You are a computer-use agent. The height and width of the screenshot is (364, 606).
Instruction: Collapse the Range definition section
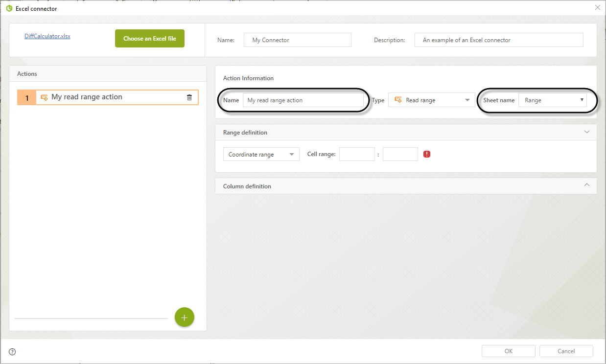point(586,132)
